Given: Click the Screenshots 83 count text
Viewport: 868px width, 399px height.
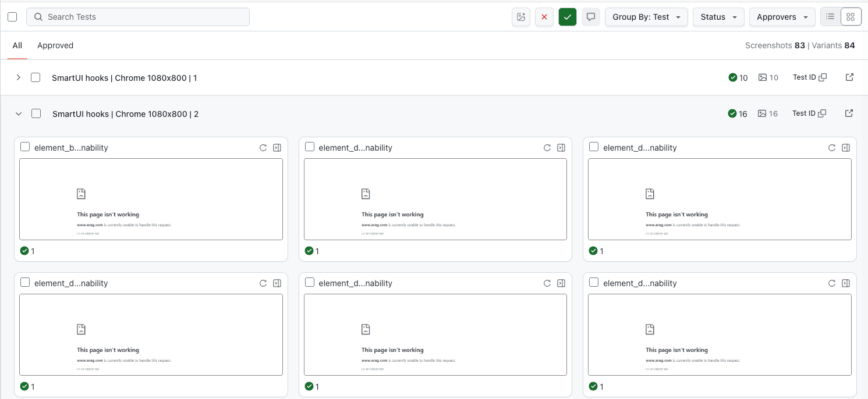Looking at the screenshot, I should click(775, 45).
